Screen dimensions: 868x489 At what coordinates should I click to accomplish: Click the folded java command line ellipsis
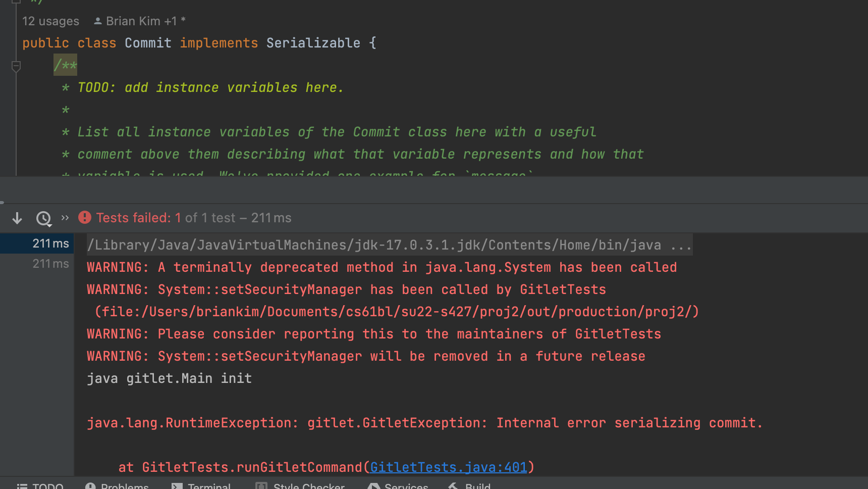681,246
